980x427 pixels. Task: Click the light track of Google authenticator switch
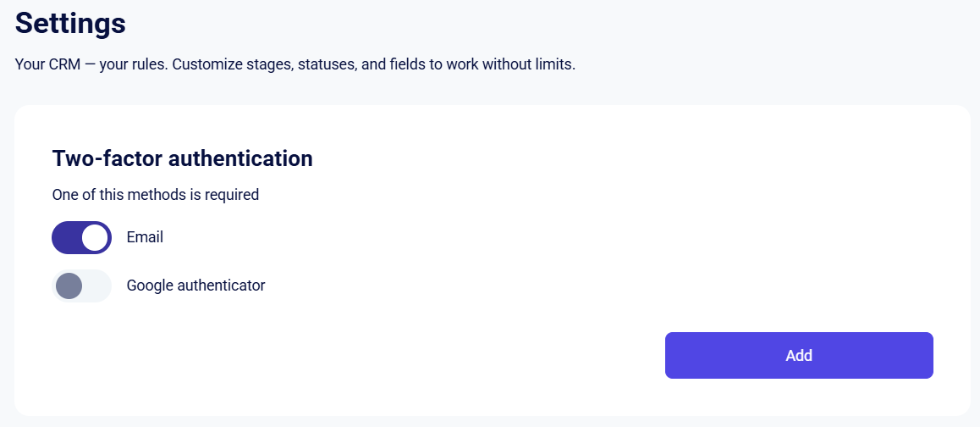pos(96,286)
